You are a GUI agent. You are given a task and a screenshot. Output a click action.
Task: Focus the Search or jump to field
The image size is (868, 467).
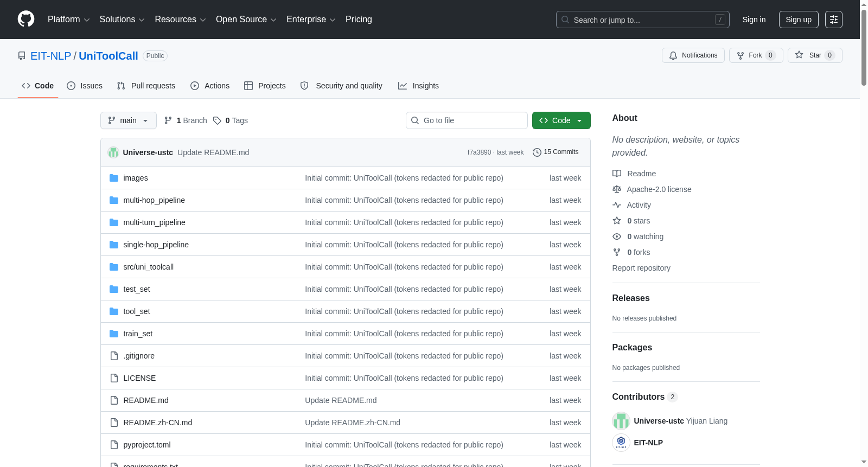click(x=643, y=20)
